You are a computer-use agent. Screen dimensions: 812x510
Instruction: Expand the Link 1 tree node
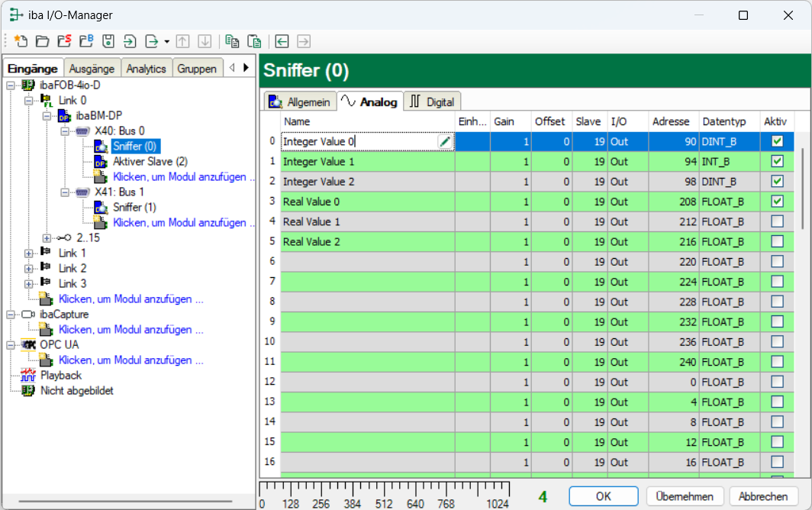tap(29, 253)
